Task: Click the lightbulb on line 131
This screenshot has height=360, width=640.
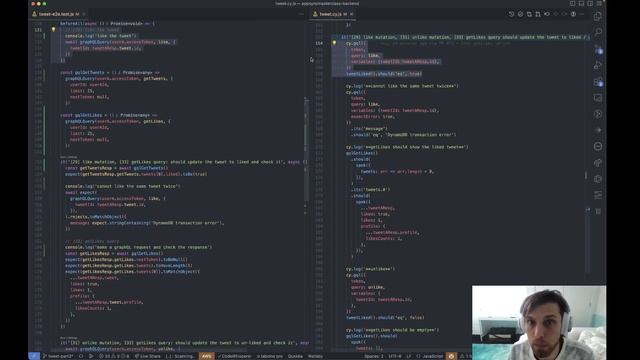Action: (x=53, y=29)
